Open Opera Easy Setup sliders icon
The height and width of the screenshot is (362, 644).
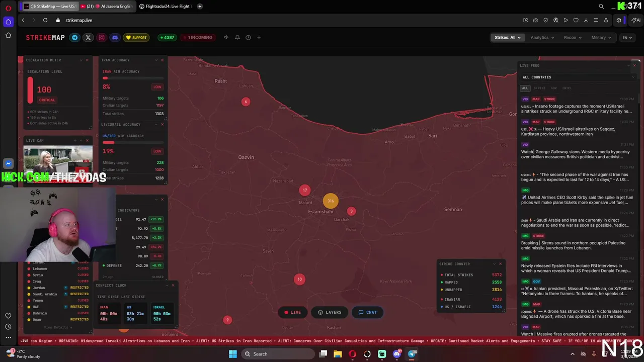596,20
